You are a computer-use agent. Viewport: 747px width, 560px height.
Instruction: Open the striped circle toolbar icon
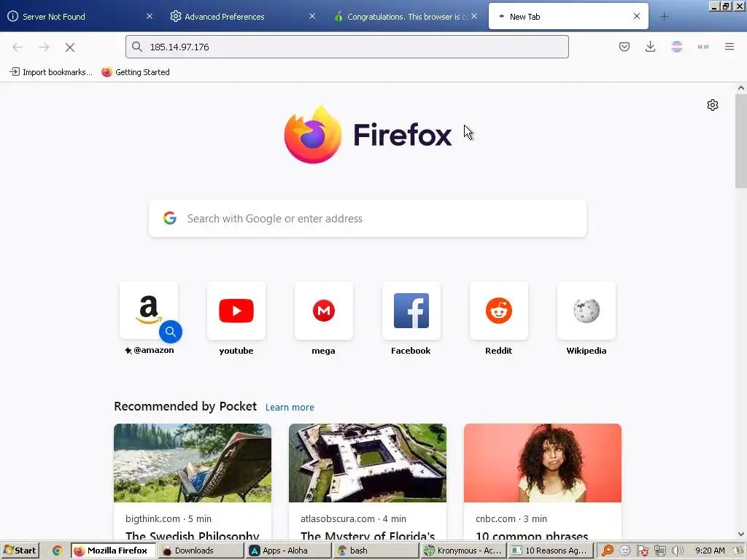pos(676,47)
